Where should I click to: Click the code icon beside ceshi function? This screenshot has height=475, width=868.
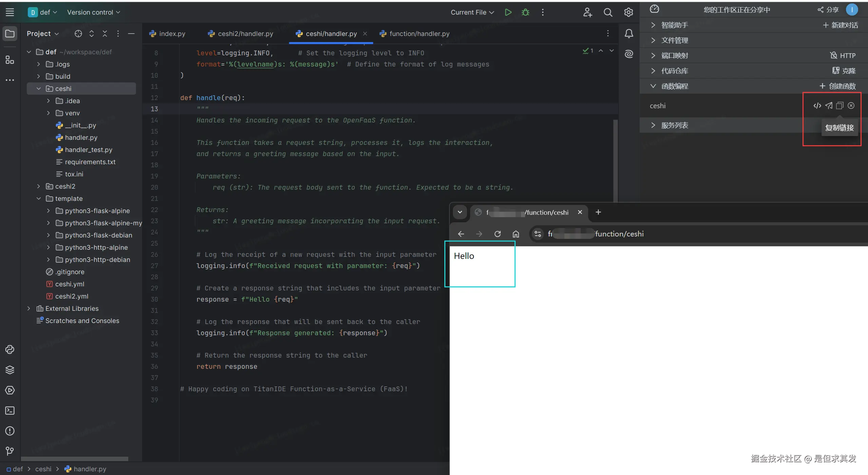click(817, 106)
